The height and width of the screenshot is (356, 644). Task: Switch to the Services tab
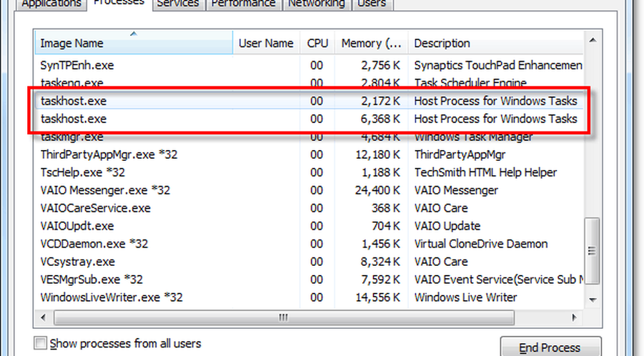click(178, 4)
